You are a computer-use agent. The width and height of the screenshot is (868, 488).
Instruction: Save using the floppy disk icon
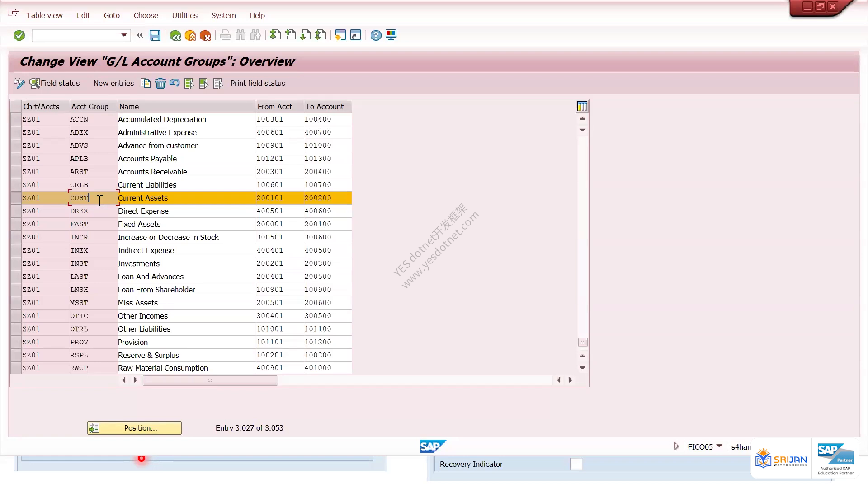pos(155,35)
